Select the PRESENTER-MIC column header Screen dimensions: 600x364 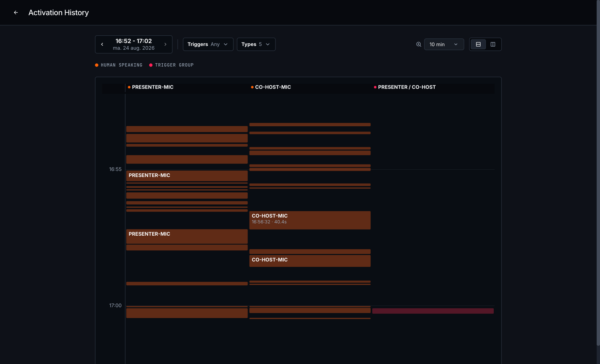click(x=151, y=87)
